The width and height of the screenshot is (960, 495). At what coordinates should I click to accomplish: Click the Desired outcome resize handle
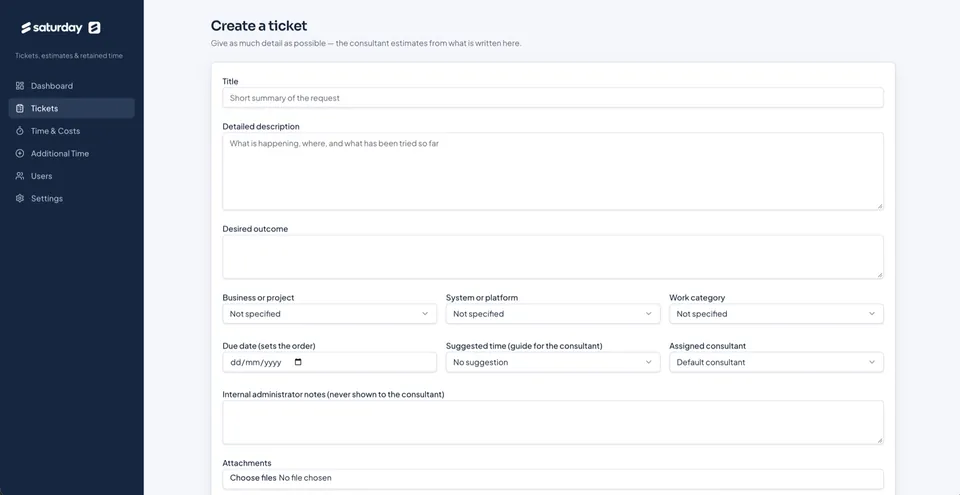[880, 275]
